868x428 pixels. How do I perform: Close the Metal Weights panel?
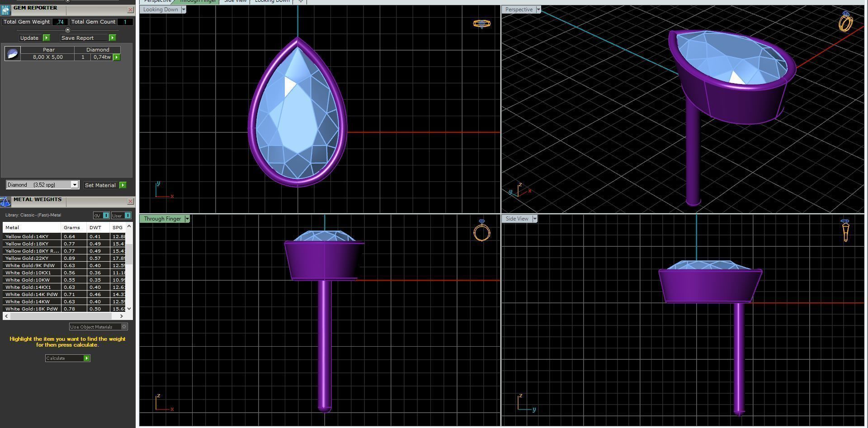(x=130, y=201)
